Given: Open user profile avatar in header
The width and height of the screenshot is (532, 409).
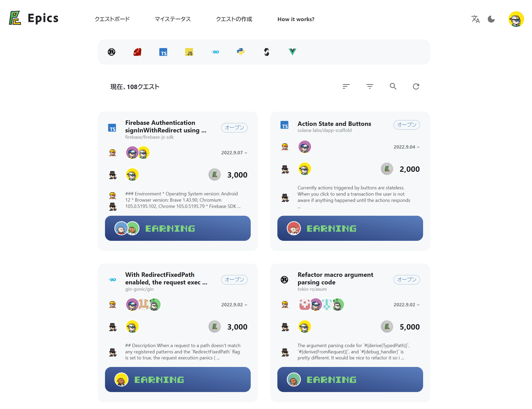Looking at the screenshot, I should pos(516,19).
